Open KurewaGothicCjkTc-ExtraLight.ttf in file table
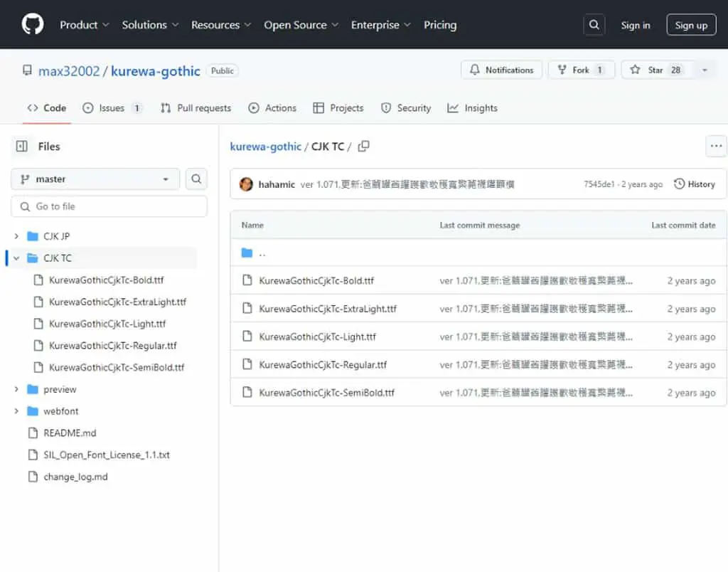728x572 pixels. pyautogui.click(x=328, y=309)
